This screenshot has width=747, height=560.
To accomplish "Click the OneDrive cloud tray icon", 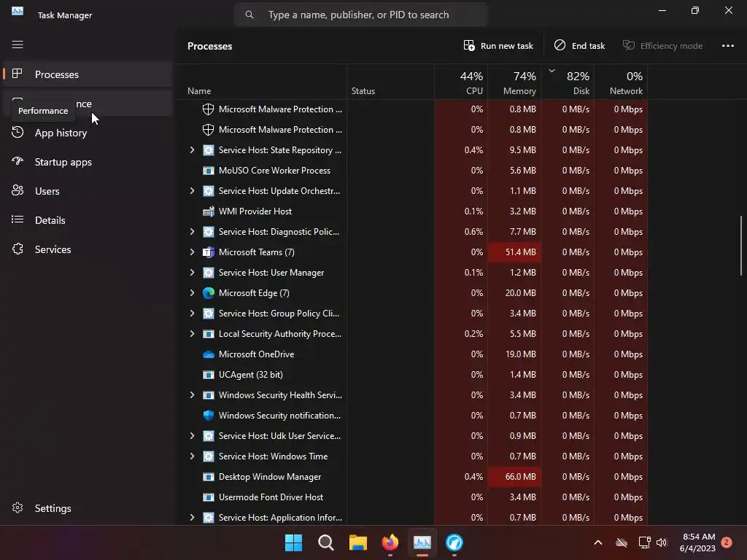I will [622, 542].
